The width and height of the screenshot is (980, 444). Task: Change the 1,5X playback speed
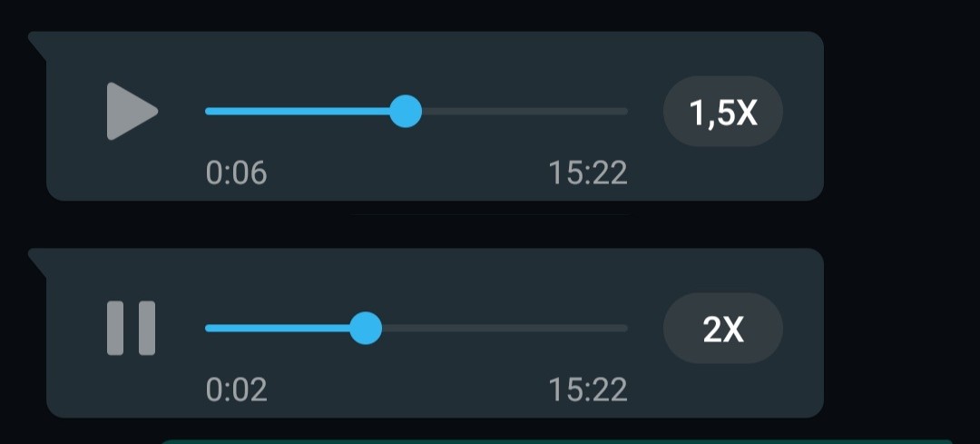point(723,112)
